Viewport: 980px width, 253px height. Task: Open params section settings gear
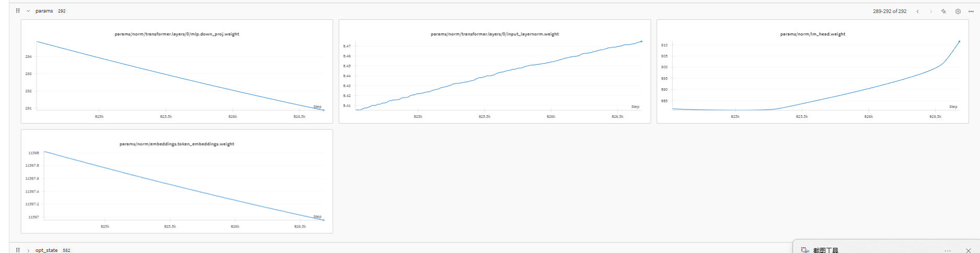point(958,11)
